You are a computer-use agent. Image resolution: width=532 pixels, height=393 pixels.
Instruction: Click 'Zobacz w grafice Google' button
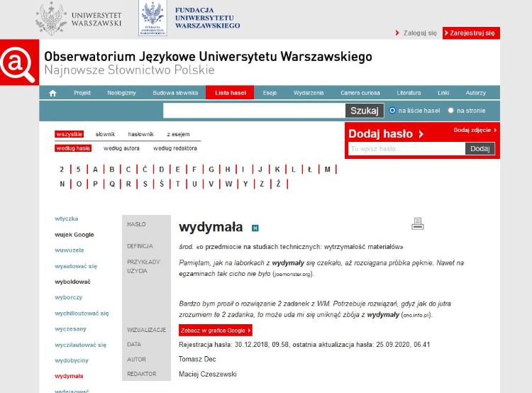tap(216, 331)
